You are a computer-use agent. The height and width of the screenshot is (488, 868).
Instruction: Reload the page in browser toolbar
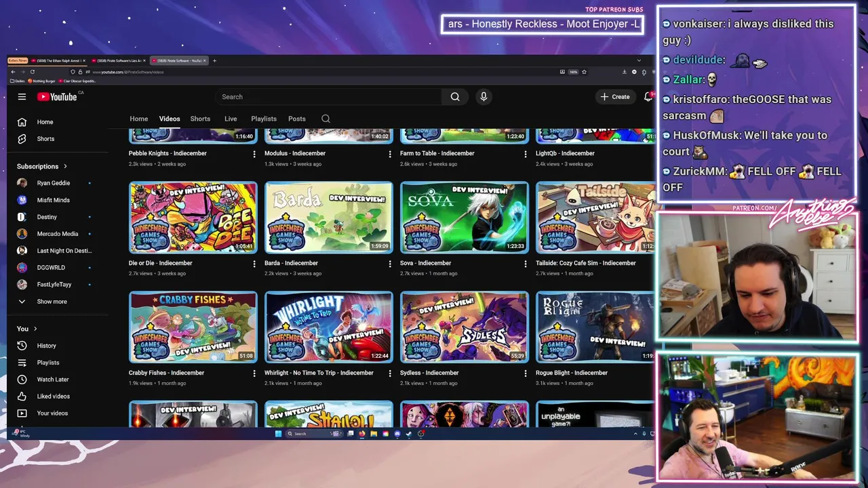pyautogui.click(x=32, y=72)
